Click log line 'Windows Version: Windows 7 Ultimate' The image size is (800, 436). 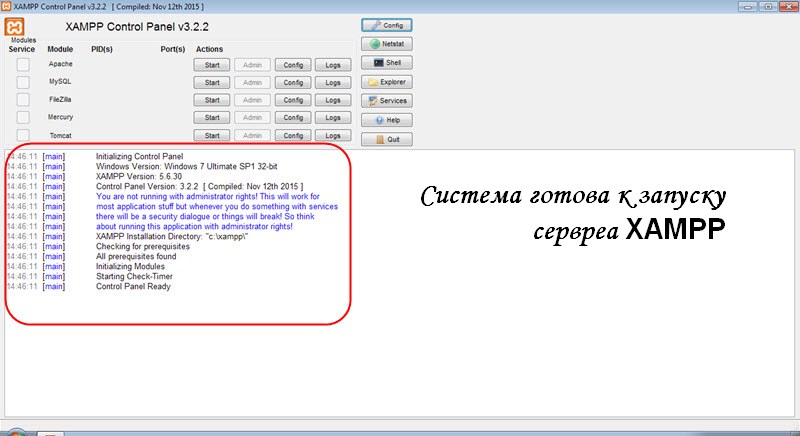point(187,166)
